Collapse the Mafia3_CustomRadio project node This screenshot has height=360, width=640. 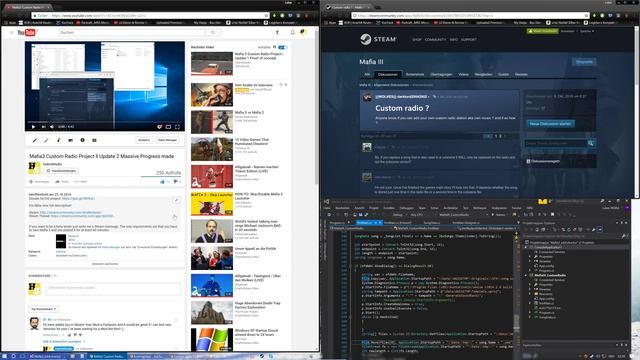[x=527, y=276]
